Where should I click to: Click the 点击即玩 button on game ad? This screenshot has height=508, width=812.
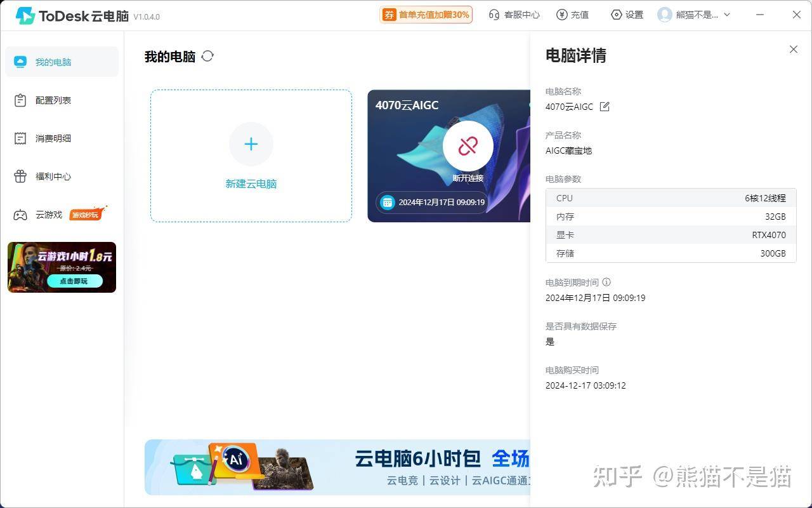pos(74,281)
